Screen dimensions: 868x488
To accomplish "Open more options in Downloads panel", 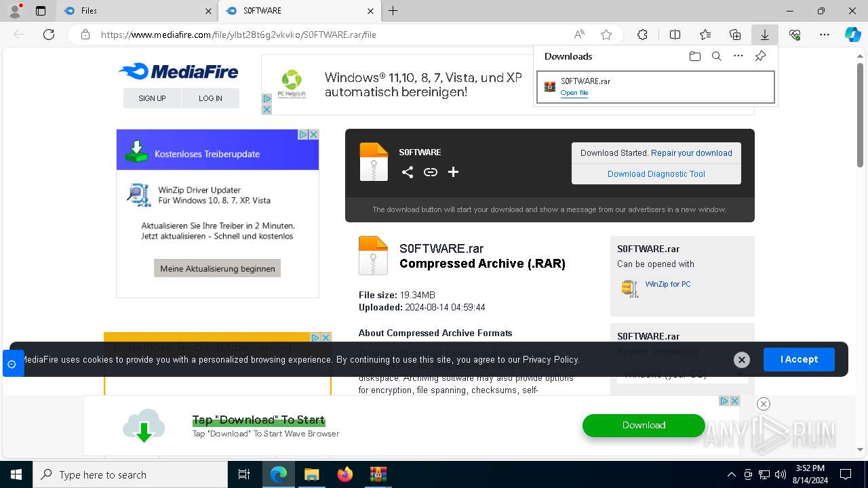I will click(x=738, y=56).
